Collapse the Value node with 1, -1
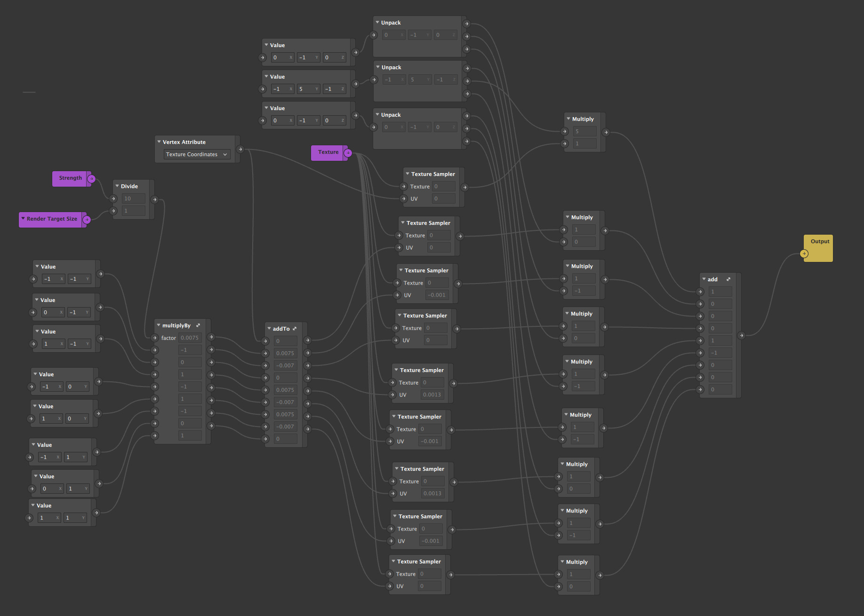This screenshot has height=616, width=864. pyautogui.click(x=37, y=331)
